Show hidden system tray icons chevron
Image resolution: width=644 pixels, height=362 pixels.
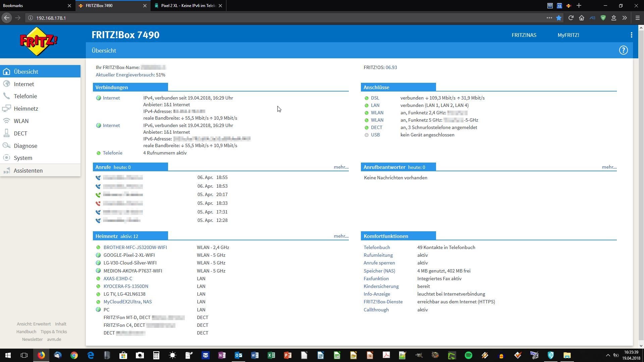tap(608, 355)
